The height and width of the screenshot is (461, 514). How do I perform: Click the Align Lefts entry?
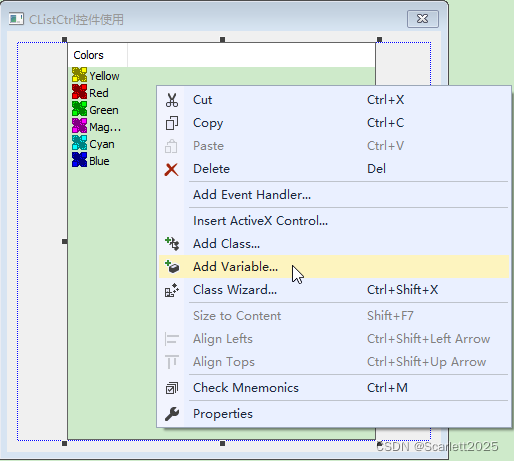click(334, 339)
